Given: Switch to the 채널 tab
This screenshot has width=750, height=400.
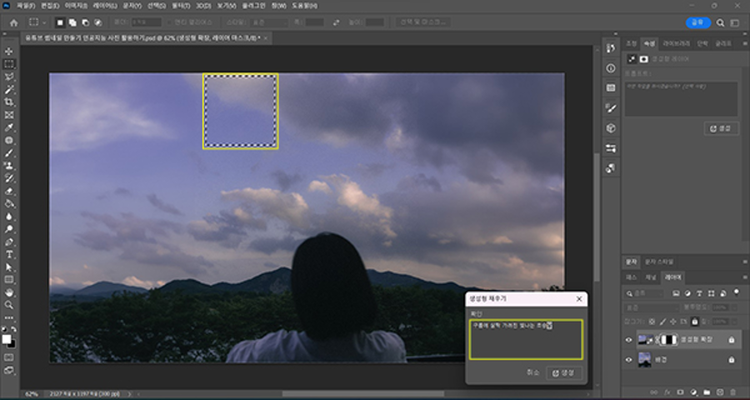Looking at the screenshot, I should click(x=651, y=277).
